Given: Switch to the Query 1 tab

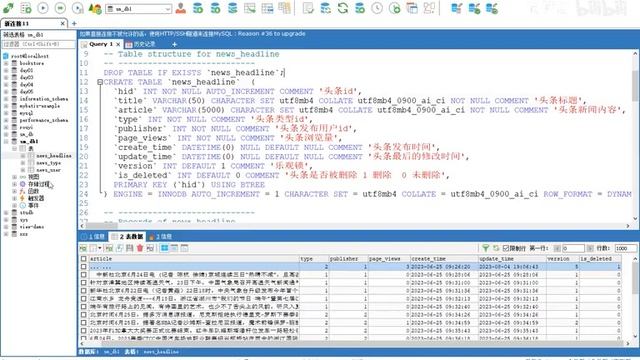Looking at the screenshot, I should pyautogui.click(x=100, y=44).
